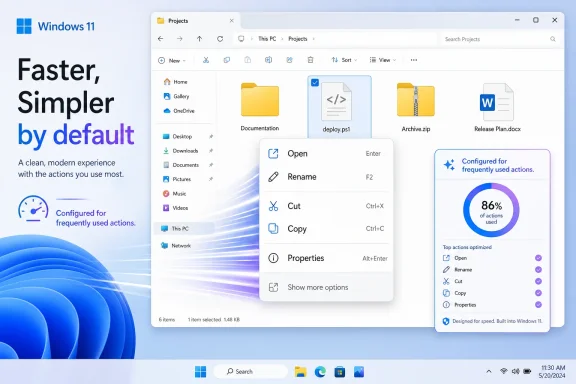
Task: Click This PC in the breadcrumb
Action: pyautogui.click(x=267, y=39)
